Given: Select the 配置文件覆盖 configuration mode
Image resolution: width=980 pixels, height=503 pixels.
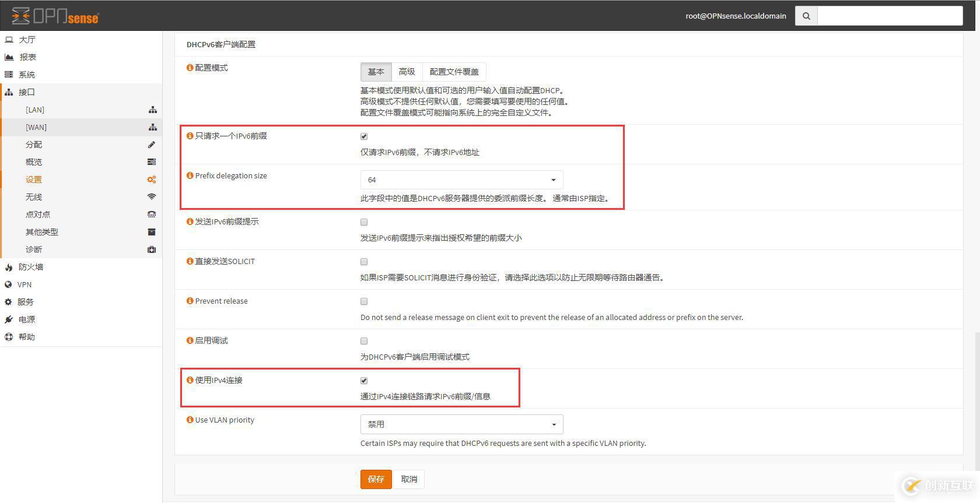Looking at the screenshot, I should [x=454, y=72].
